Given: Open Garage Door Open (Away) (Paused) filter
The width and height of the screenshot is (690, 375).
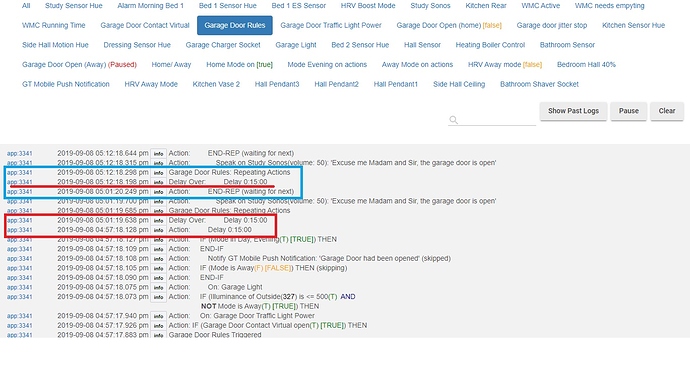Looking at the screenshot, I should coord(79,65).
